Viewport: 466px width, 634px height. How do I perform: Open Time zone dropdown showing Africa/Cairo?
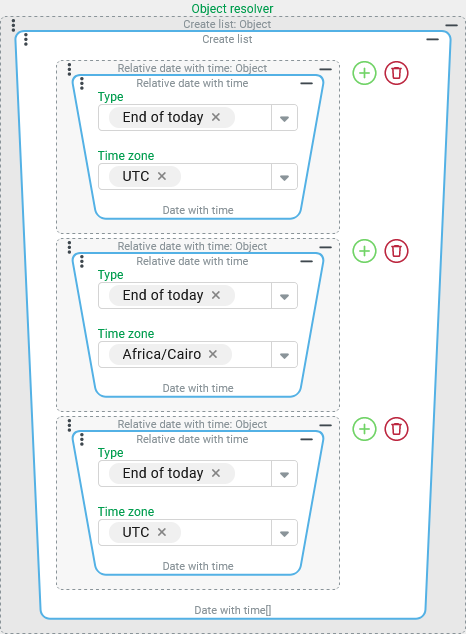click(x=284, y=355)
